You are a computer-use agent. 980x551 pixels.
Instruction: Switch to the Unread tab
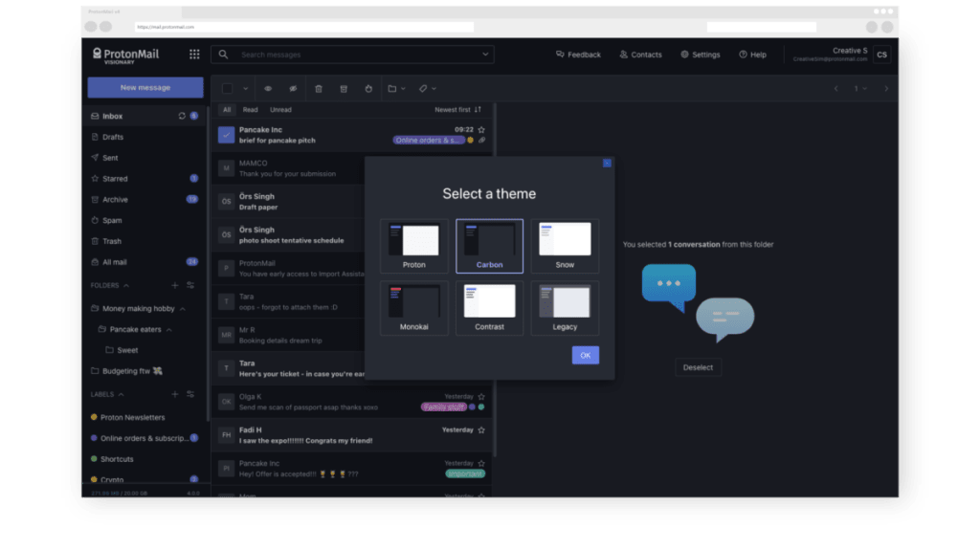282,110
